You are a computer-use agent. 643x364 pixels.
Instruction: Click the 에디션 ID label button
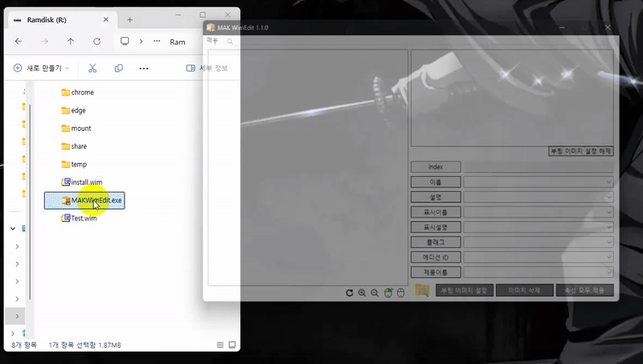tap(436, 257)
